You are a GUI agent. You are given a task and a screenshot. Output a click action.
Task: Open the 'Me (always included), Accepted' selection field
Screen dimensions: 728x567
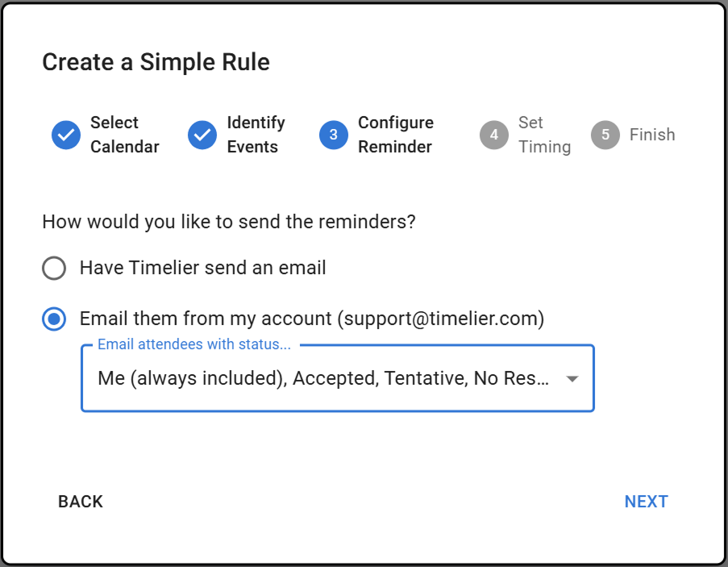[x=322, y=378]
